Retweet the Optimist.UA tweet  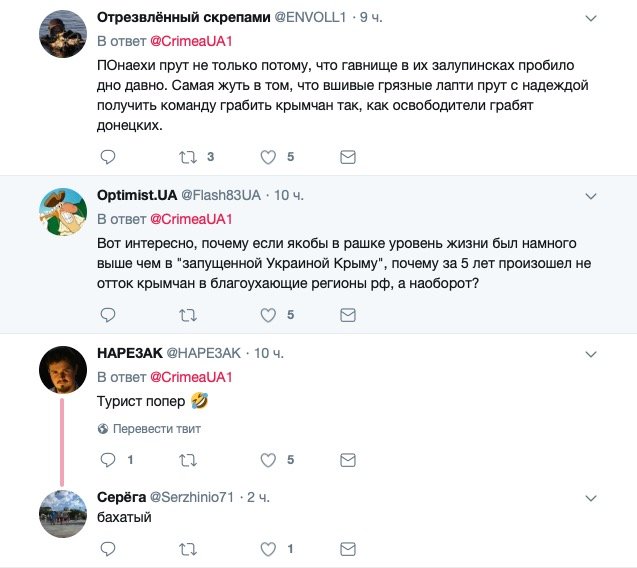point(188,315)
